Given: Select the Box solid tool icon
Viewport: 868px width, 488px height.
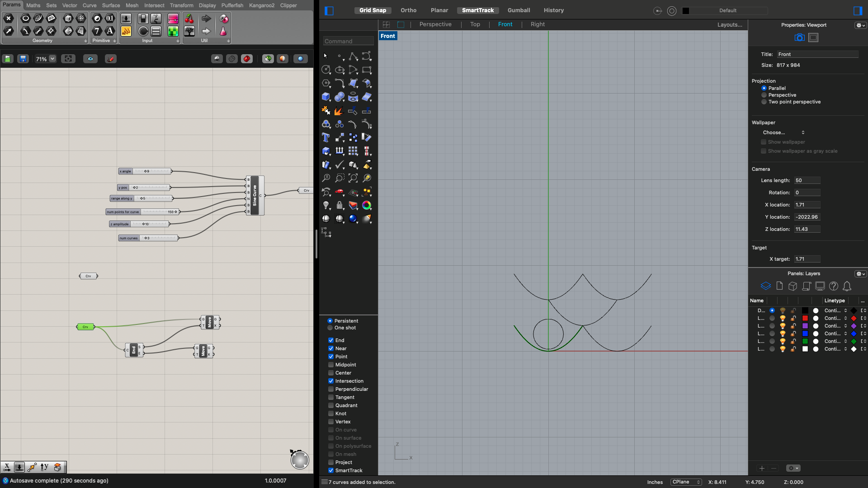Looking at the screenshot, I should tap(325, 97).
